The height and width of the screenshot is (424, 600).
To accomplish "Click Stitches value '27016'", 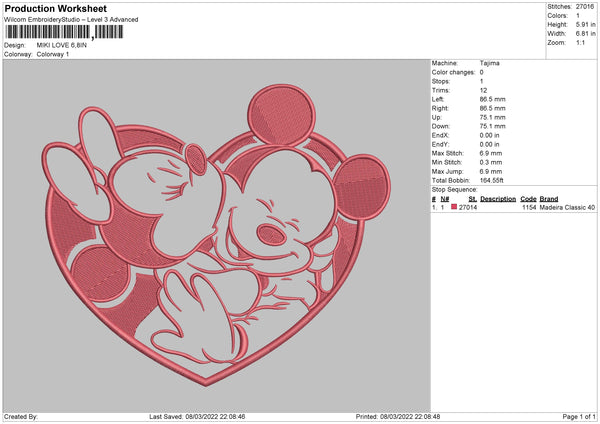I will pyautogui.click(x=585, y=7).
